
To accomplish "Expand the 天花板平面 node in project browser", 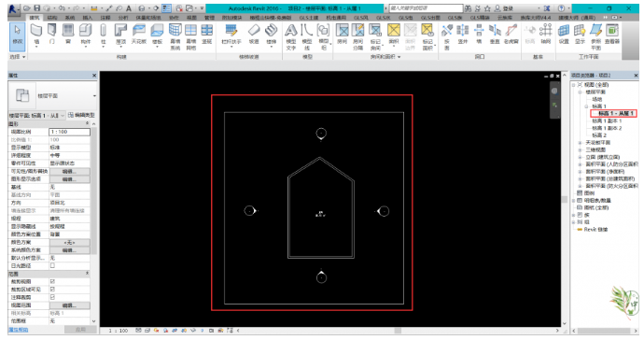I will [580, 143].
